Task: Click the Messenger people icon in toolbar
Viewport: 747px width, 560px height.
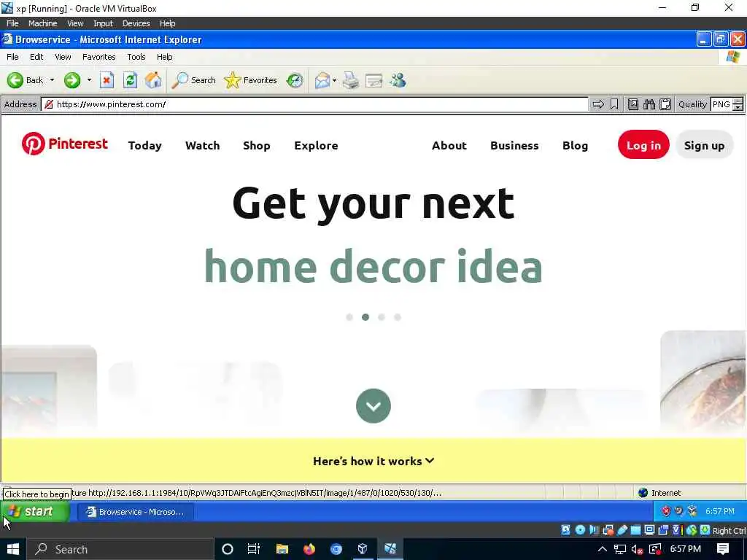Action: (398, 80)
